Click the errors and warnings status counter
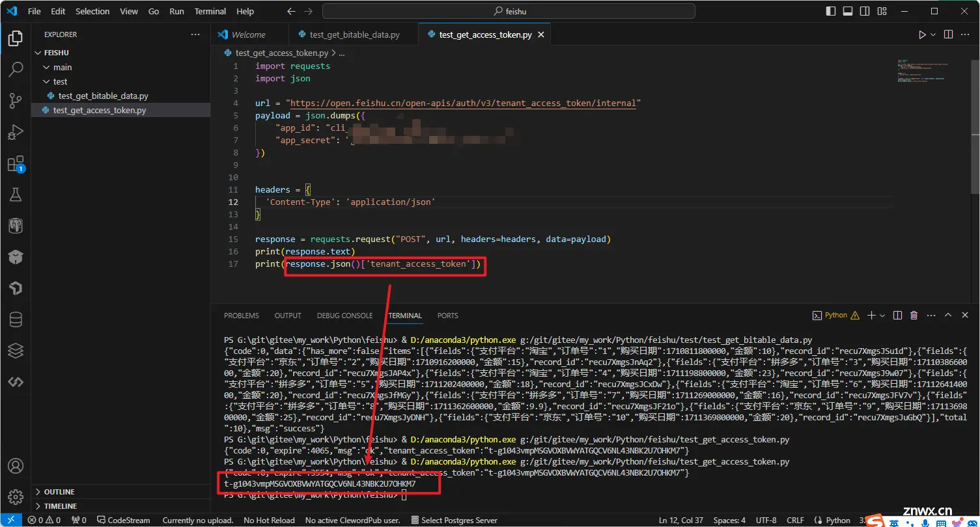Image resolution: width=980 pixels, height=527 pixels. pos(44,520)
